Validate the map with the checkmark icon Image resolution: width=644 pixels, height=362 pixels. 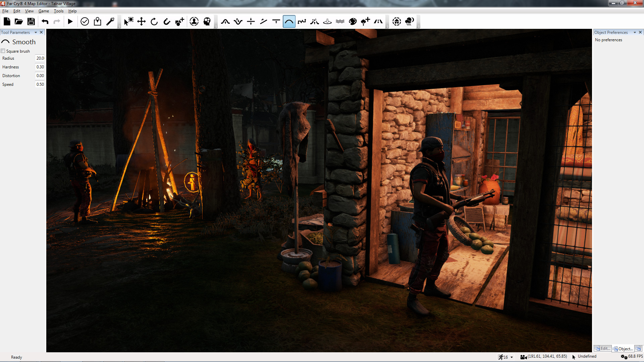85,21
